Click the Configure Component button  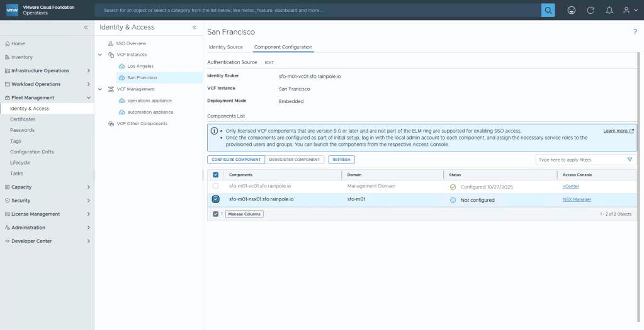[x=236, y=160]
